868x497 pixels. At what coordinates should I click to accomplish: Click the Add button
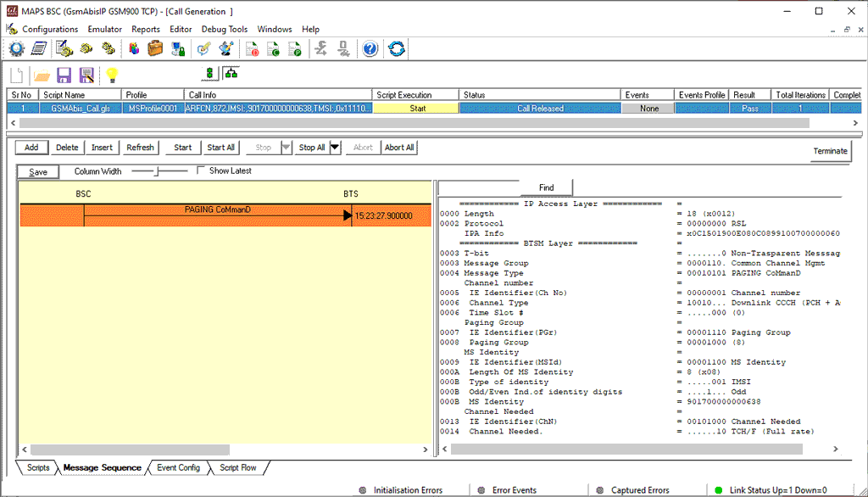click(31, 148)
